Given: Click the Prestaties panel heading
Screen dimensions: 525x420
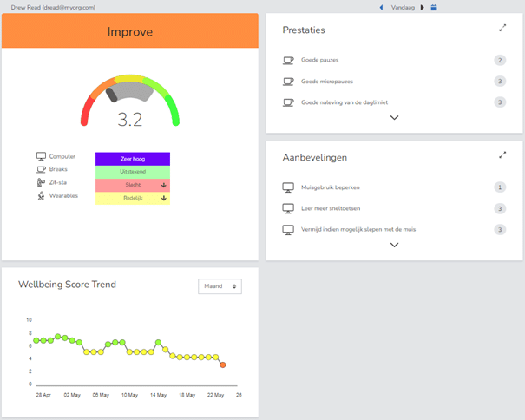Looking at the screenshot, I should tap(304, 30).
